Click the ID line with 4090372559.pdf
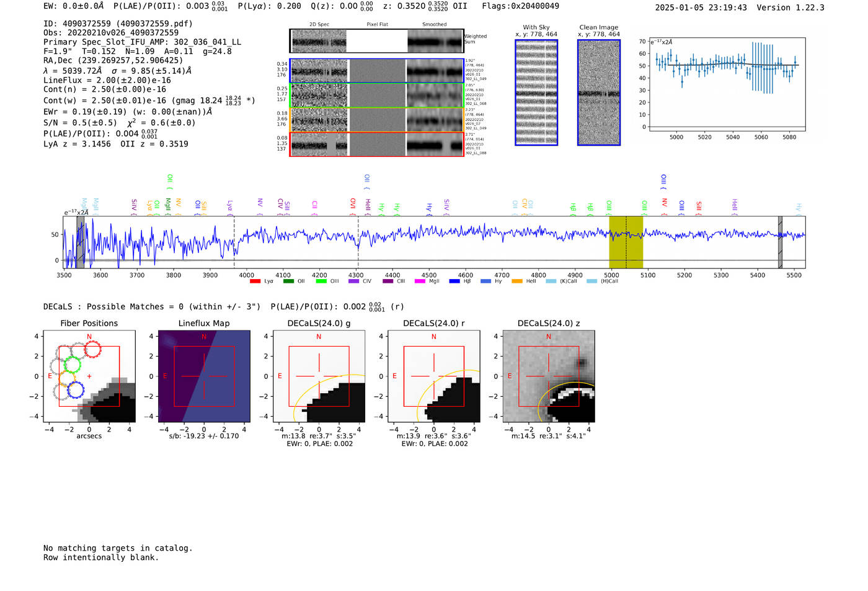 pos(118,24)
